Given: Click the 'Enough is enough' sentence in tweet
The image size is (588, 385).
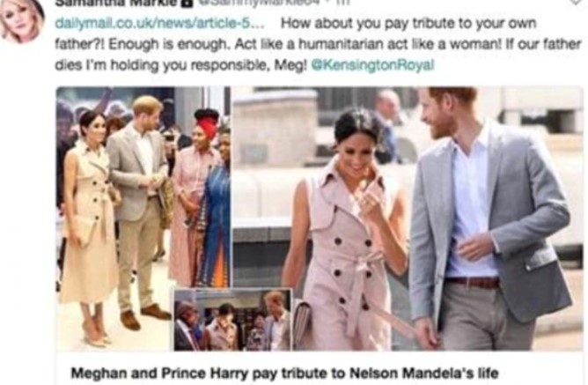Looking at the screenshot, I should 168,44.
